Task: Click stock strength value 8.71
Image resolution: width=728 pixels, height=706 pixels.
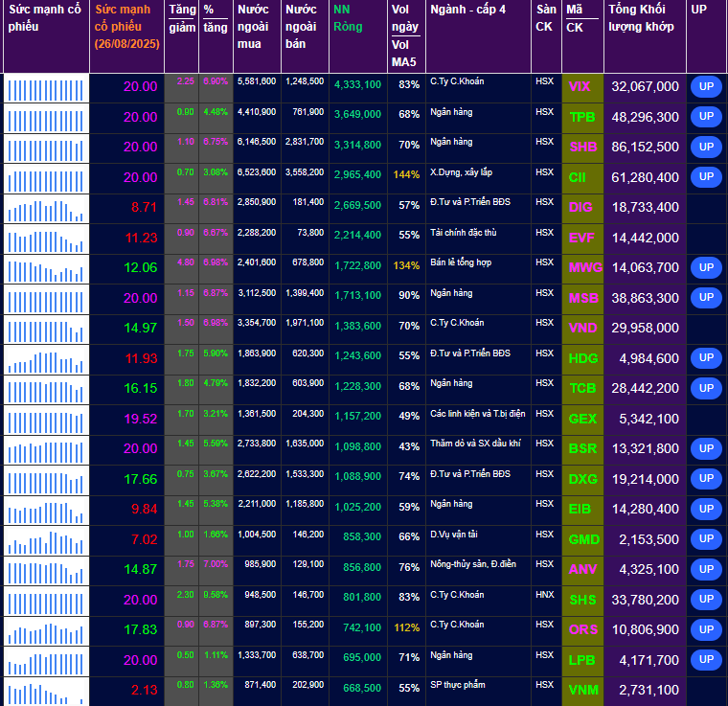Action: (x=144, y=207)
